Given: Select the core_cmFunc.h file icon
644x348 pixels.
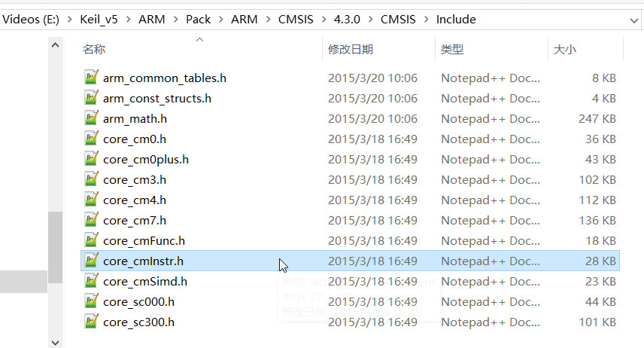Looking at the screenshot, I should click(91, 240).
